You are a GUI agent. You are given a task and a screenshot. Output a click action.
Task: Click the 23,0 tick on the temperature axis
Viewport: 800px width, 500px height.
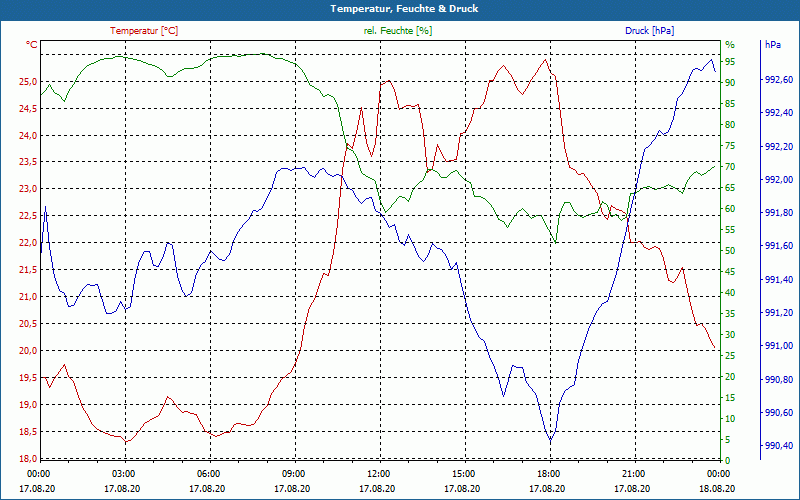pos(29,189)
